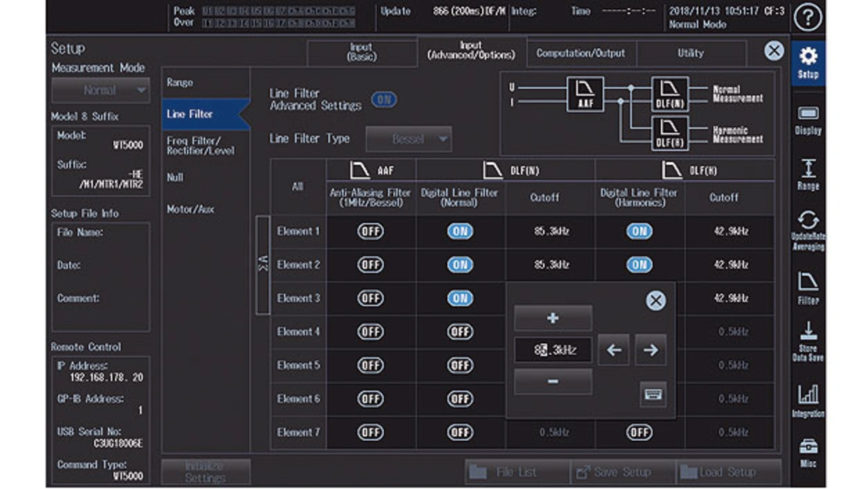Image resolution: width=868 pixels, height=489 pixels.
Task: Toggle Element 1 Anti-Aliasing Filter OFF switch
Action: (370, 231)
